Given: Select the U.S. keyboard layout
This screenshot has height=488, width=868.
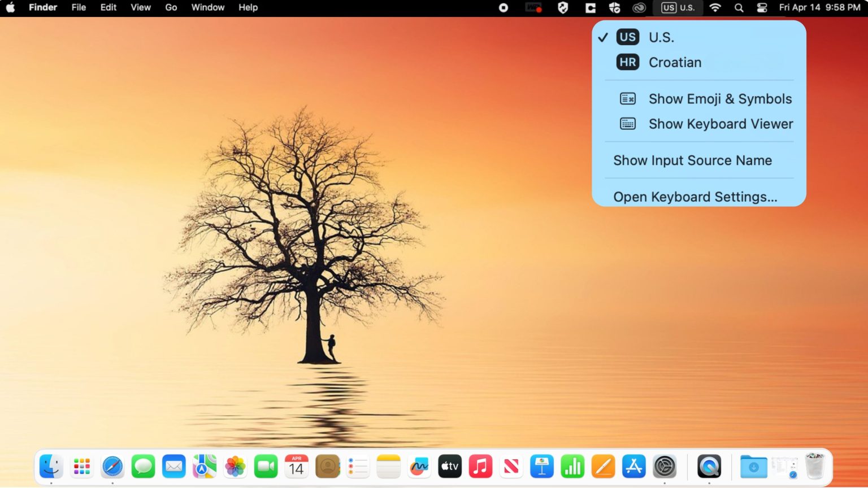Looking at the screenshot, I should tap(661, 37).
